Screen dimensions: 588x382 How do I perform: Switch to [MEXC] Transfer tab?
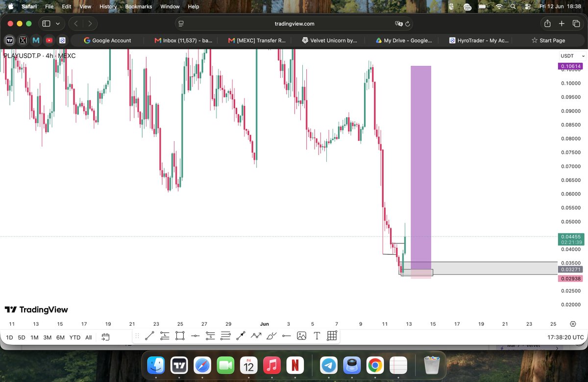(257, 40)
